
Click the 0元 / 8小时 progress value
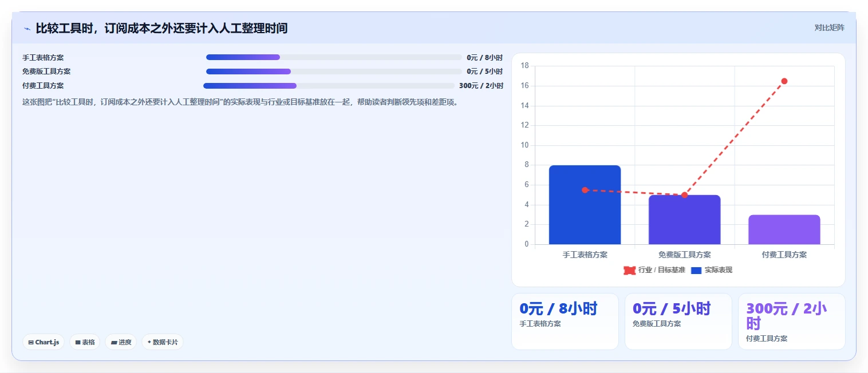(x=484, y=58)
